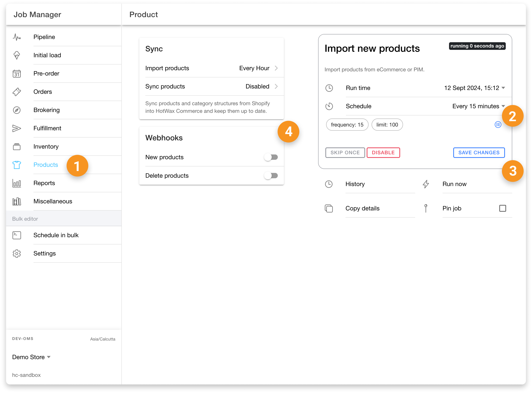Screen dimensions: 532x393
Task: Expand the Demo Store selector
Action: coord(31,357)
